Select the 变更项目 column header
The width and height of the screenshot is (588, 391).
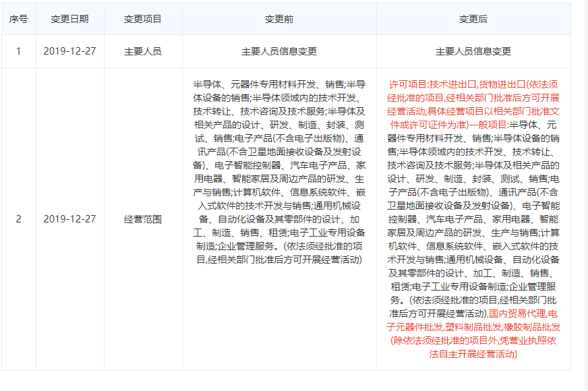(143, 19)
